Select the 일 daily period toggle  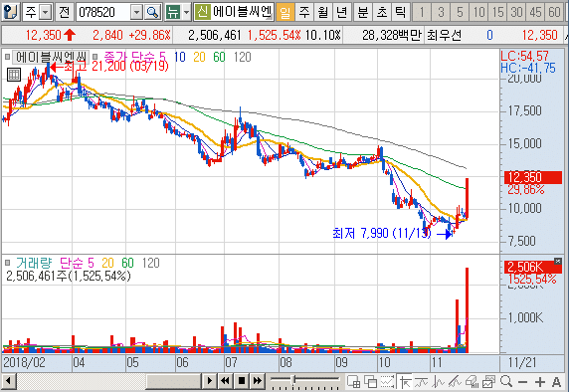[x=285, y=13]
